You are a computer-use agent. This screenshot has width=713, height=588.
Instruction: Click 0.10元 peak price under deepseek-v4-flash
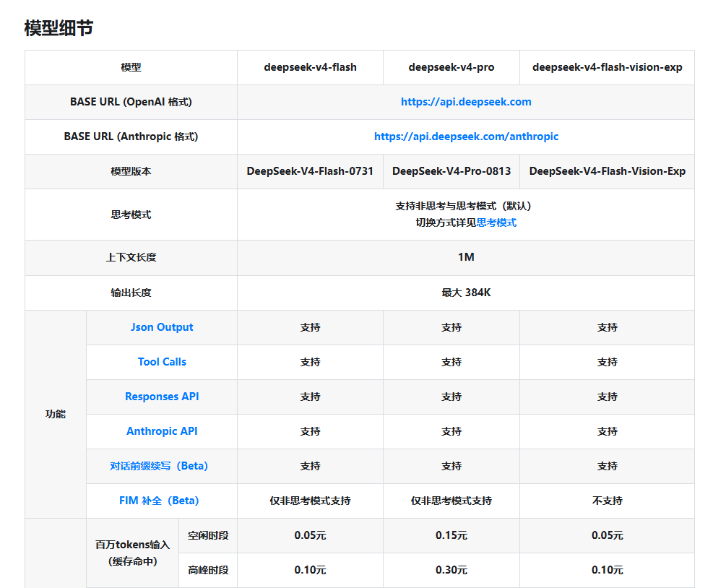(310, 570)
